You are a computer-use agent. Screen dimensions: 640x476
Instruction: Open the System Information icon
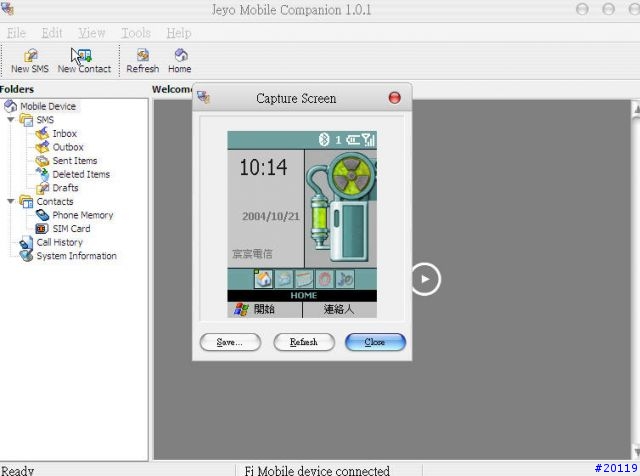[x=27, y=256]
